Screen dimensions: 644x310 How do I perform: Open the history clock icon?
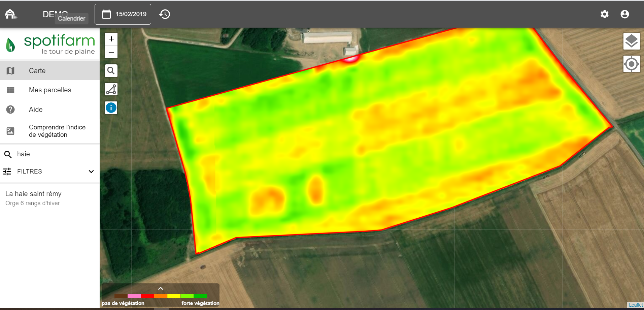point(165,14)
